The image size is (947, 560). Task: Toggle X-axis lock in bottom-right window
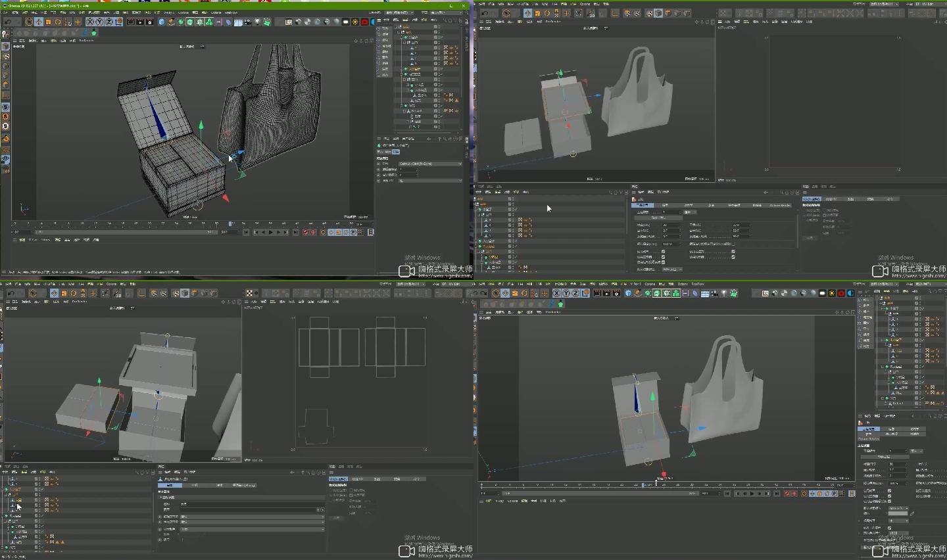click(x=556, y=293)
